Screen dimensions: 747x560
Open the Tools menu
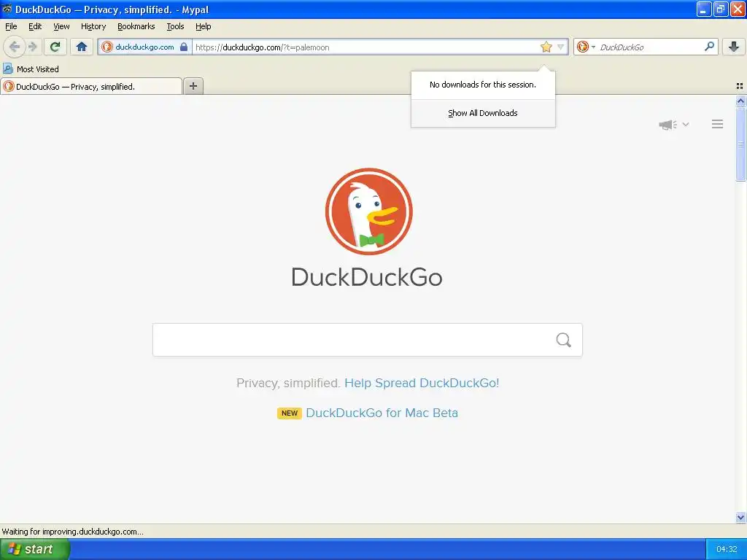point(175,26)
